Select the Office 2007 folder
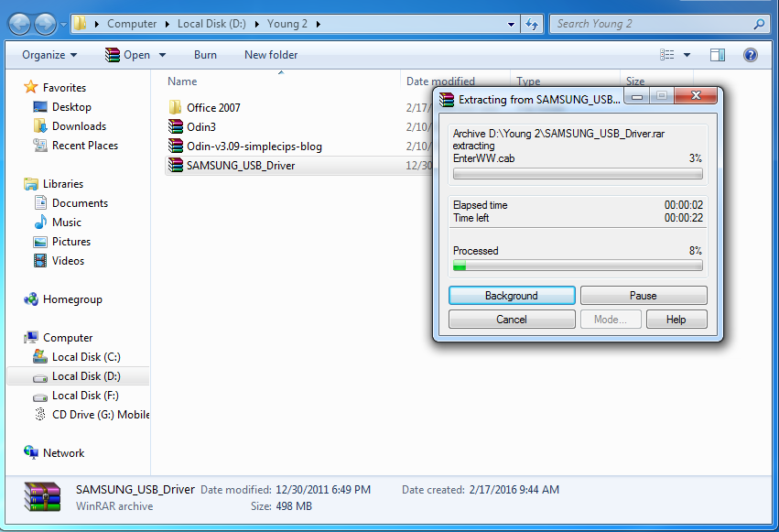Image resolution: width=779 pixels, height=532 pixels. coord(213,107)
